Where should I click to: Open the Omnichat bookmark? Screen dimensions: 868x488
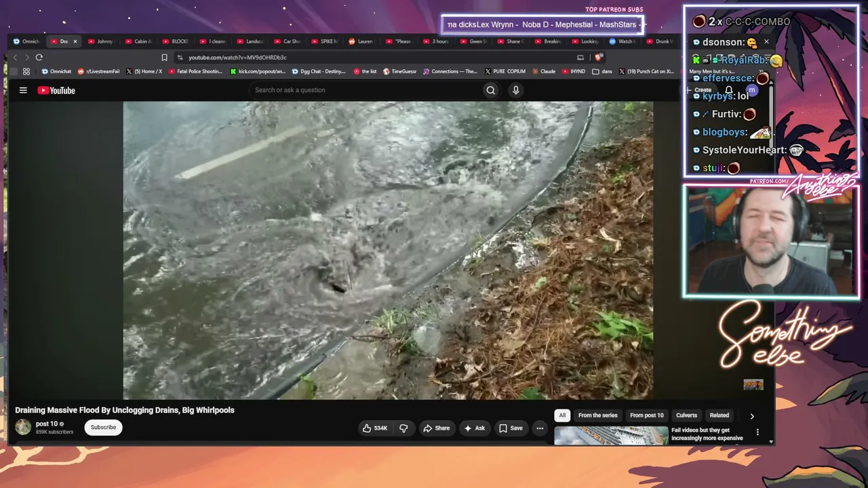point(56,71)
